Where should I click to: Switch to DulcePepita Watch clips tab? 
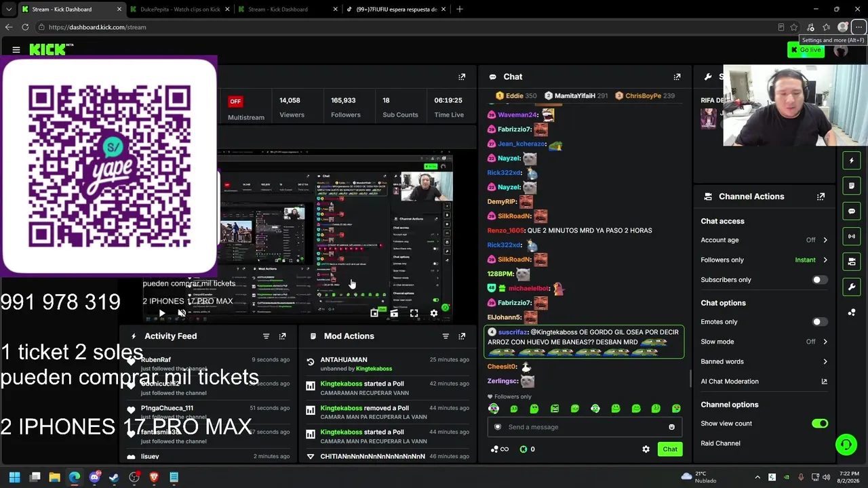click(x=180, y=9)
